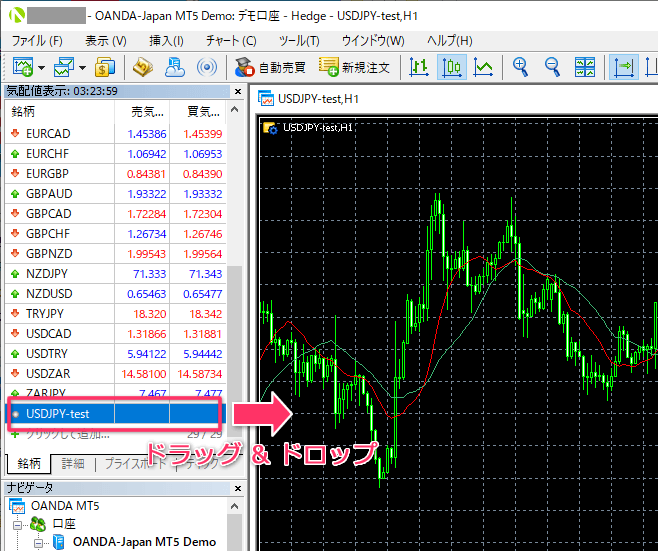658x551 pixels.
Task: Switch to the 銘柄 tab
Action: pos(29,463)
